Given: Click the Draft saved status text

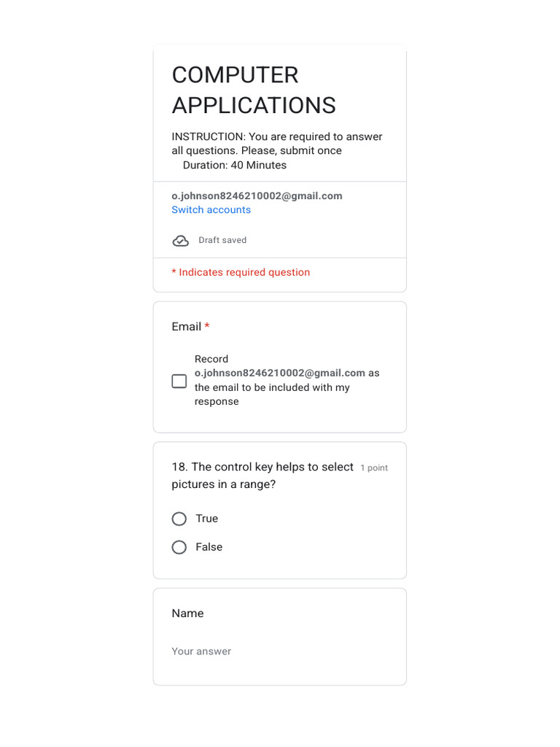Looking at the screenshot, I should coord(222,240).
